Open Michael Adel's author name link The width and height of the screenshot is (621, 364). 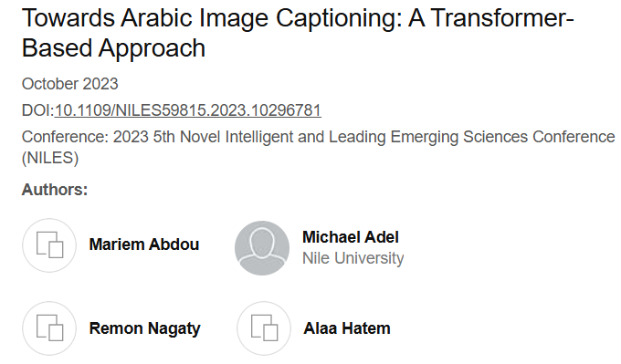(351, 237)
